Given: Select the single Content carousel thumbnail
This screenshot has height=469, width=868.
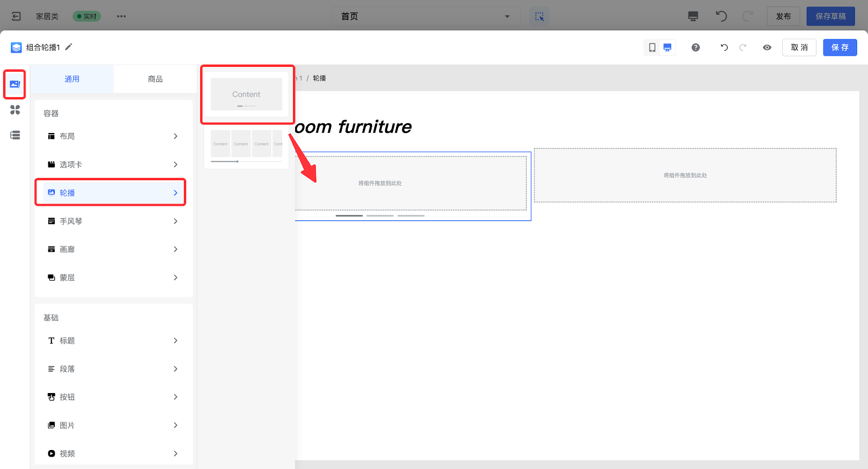Looking at the screenshot, I should click(246, 94).
